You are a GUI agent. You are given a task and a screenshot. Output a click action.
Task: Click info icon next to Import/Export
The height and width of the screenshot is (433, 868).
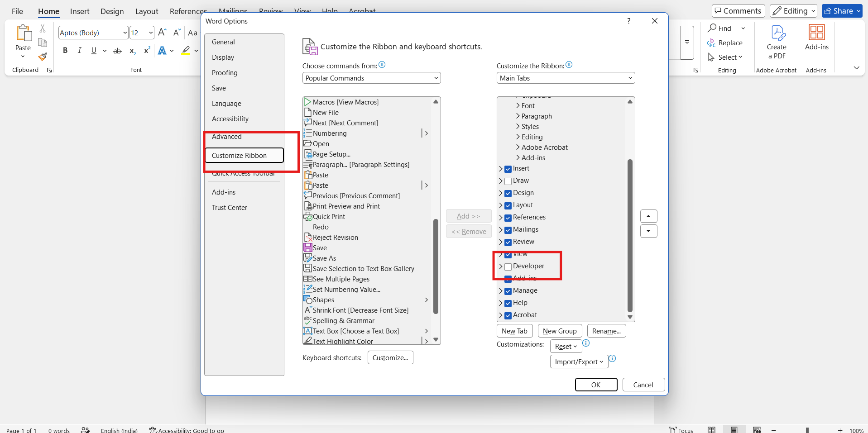612,358
